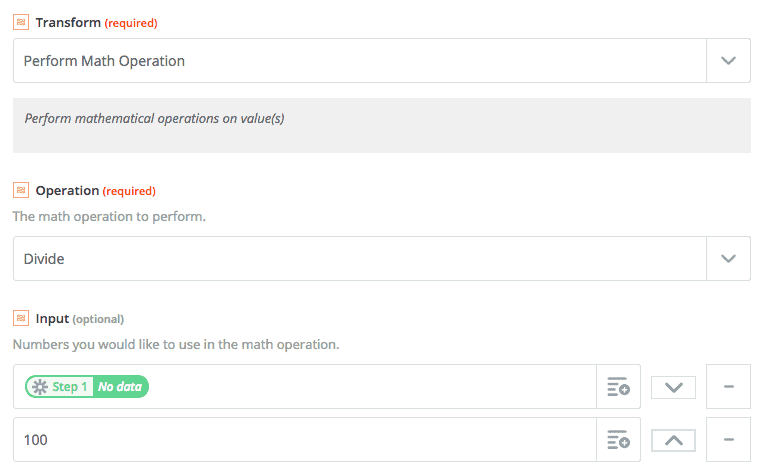Click the gear icon inside Step 1 pill
This screenshot has height=469, width=765.
click(x=39, y=387)
